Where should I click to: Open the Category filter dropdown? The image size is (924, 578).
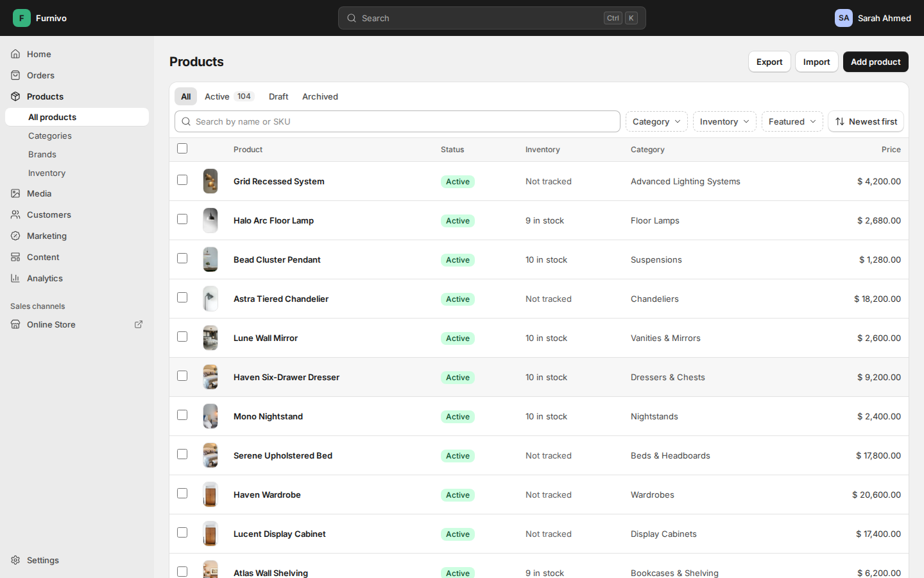[656, 121]
